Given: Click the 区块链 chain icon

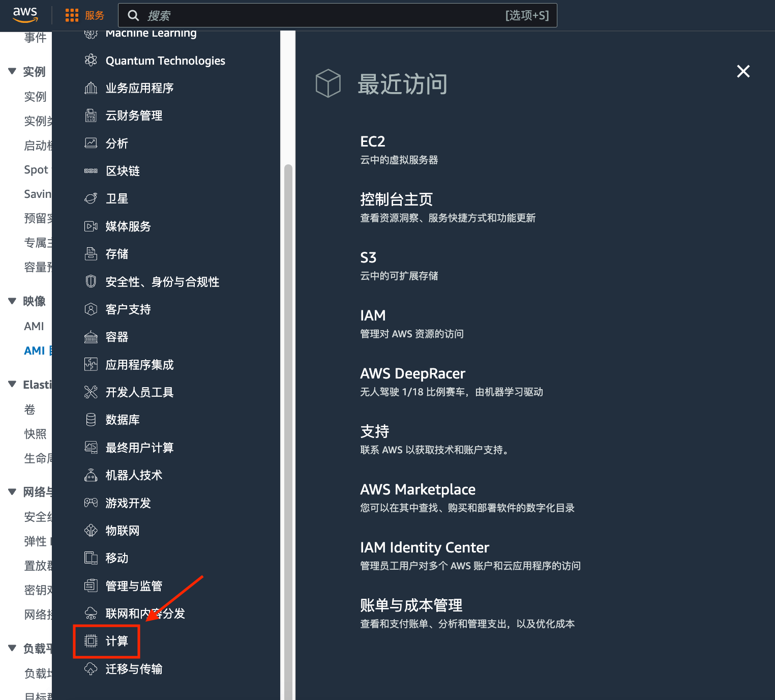Looking at the screenshot, I should click(x=91, y=171).
